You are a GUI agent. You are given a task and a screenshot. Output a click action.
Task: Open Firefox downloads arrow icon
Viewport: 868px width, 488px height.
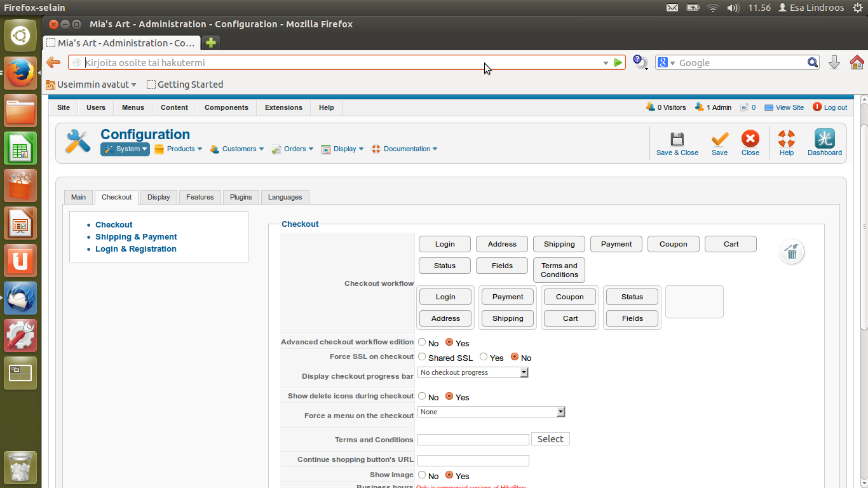[x=834, y=62]
